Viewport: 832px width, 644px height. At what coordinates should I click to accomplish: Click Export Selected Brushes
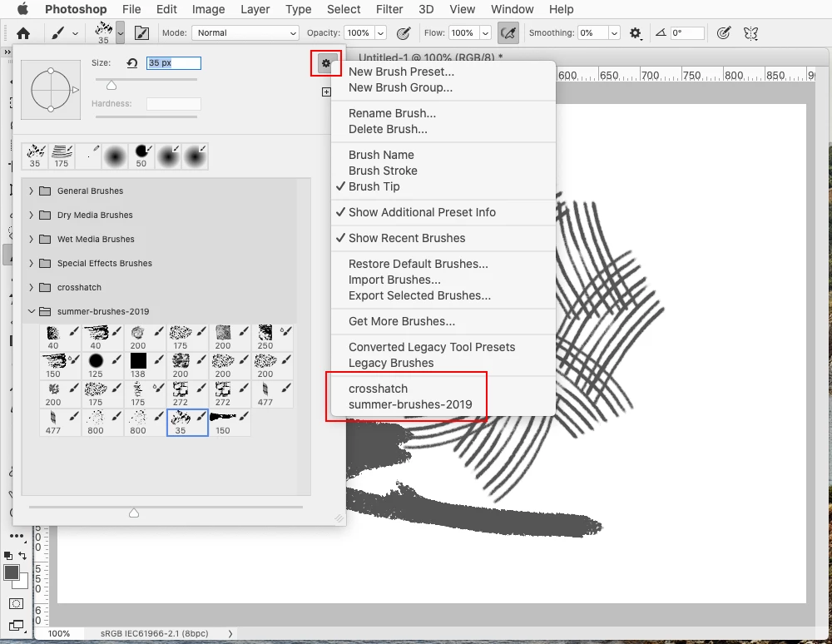(x=419, y=295)
